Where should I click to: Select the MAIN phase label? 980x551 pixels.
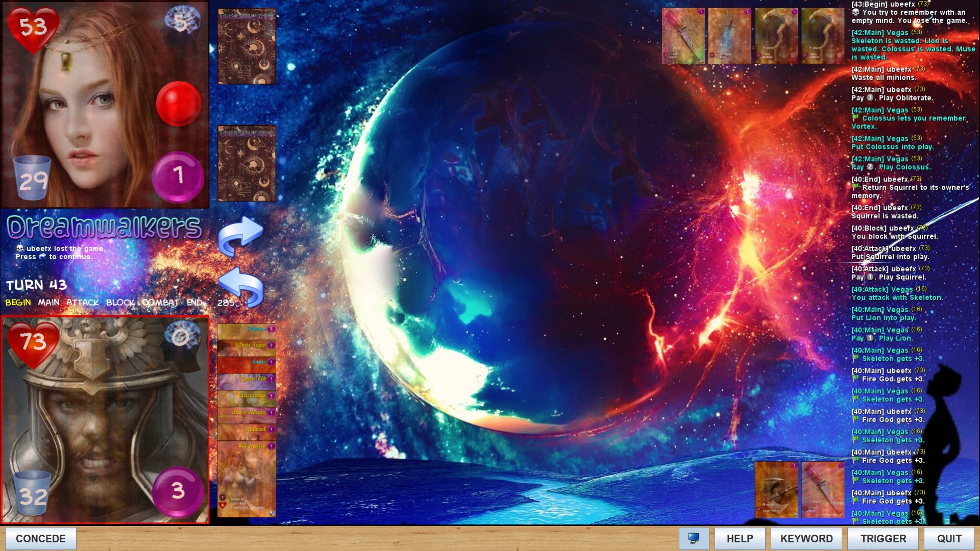pyautogui.click(x=48, y=303)
